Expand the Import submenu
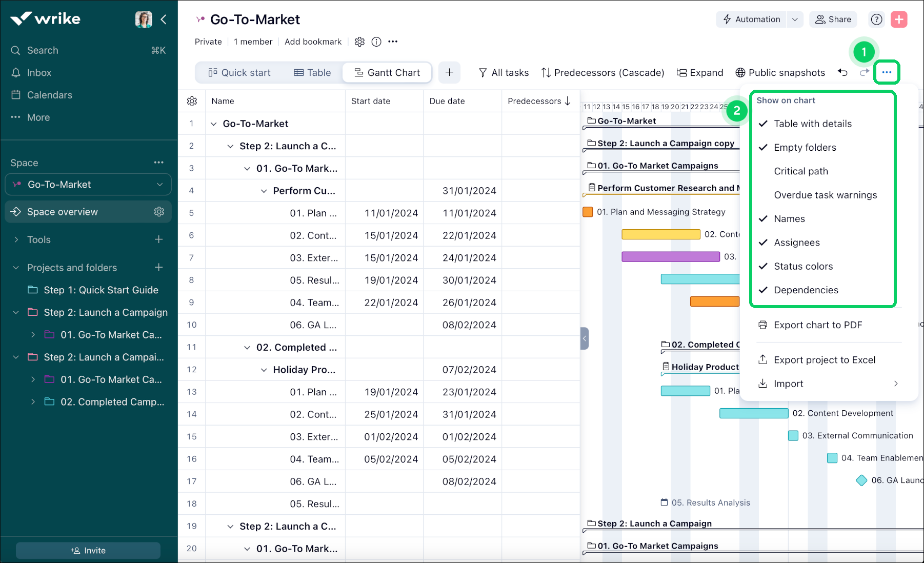924x563 pixels. (788, 383)
